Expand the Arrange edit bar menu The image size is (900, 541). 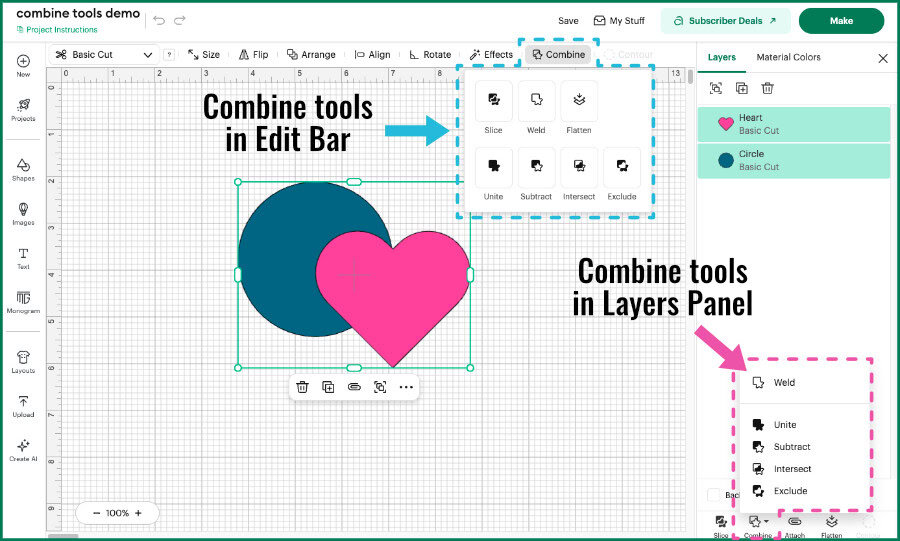pos(311,55)
